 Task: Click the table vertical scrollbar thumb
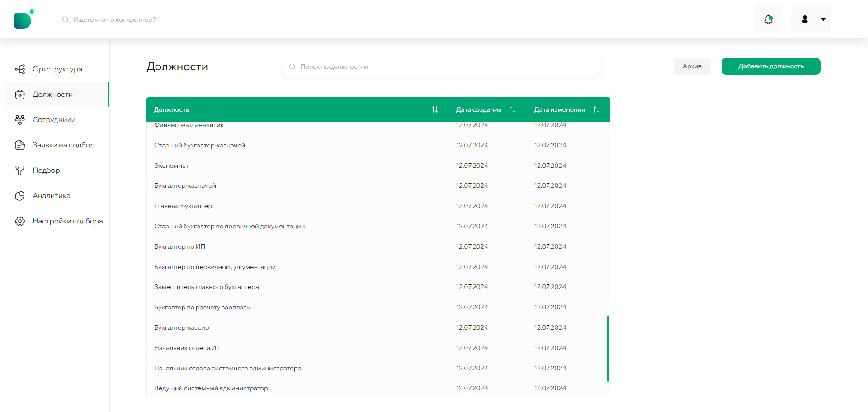[x=608, y=348]
